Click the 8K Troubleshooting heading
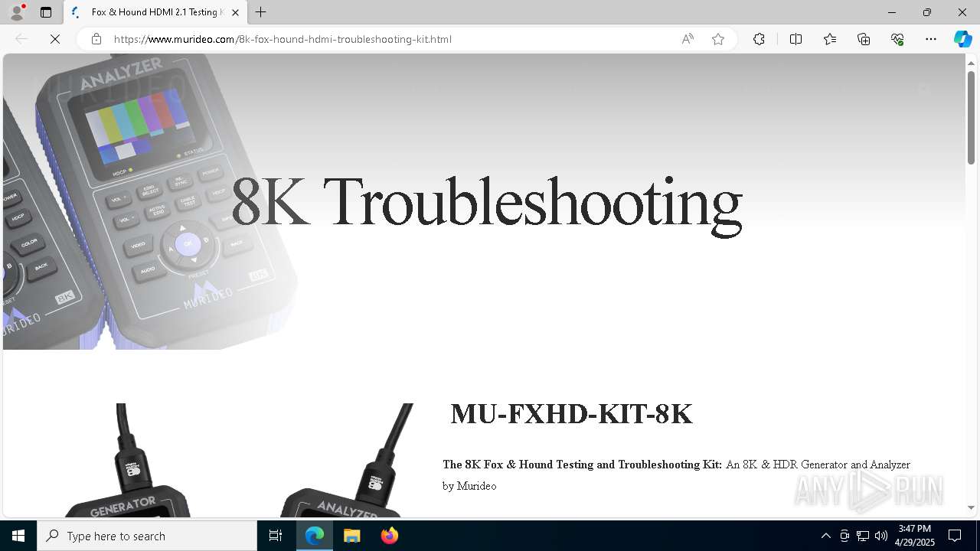The height and width of the screenshot is (551, 980). [x=486, y=204]
